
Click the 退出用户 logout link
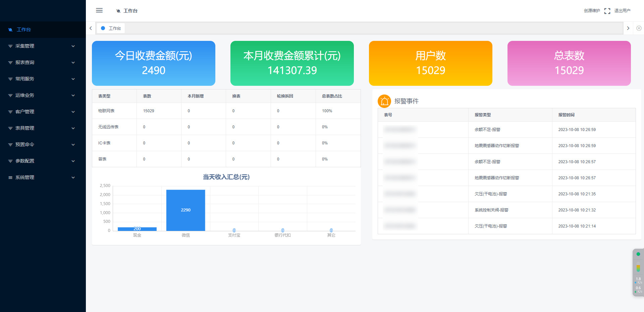[622, 11]
